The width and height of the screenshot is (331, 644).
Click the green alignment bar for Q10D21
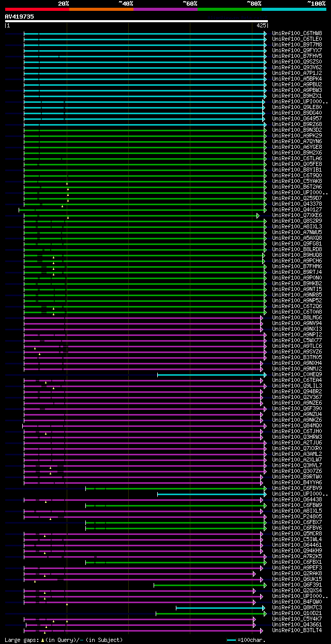[210, 613]
